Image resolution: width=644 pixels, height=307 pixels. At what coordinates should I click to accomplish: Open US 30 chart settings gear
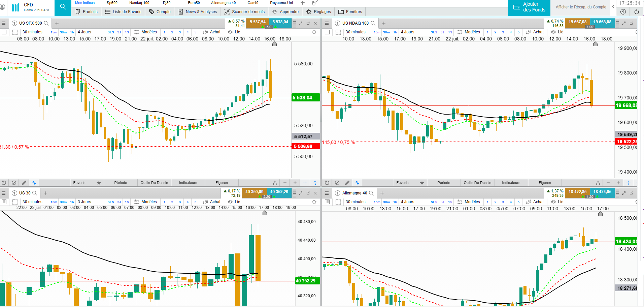pyautogui.click(x=314, y=202)
